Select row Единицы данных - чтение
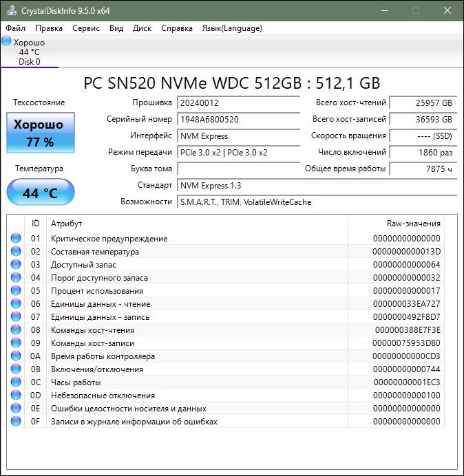This screenshot has width=464, height=476. click(x=226, y=303)
